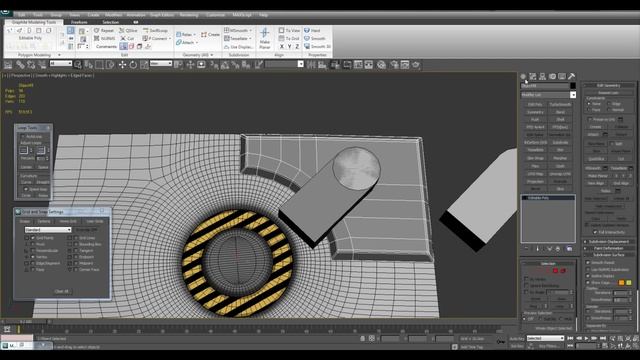This screenshot has height=360, width=640.
Task: Toggle the Endpoint snap checkbox
Action: 76,257
